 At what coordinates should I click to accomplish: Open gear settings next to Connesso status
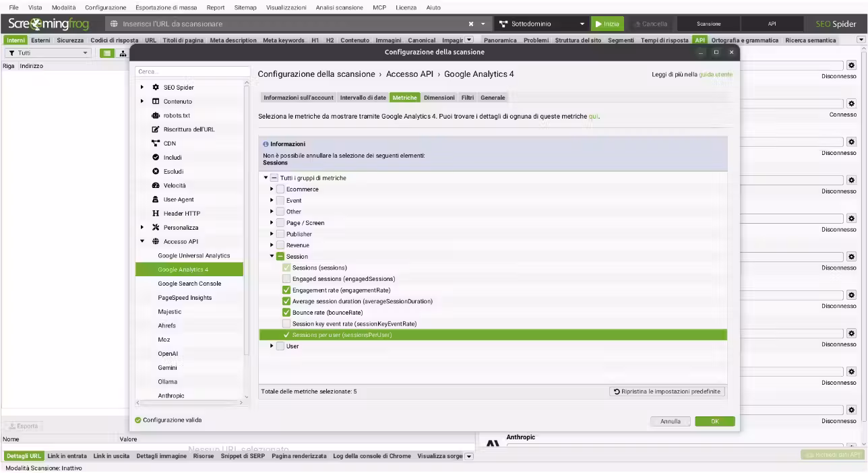pyautogui.click(x=851, y=104)
